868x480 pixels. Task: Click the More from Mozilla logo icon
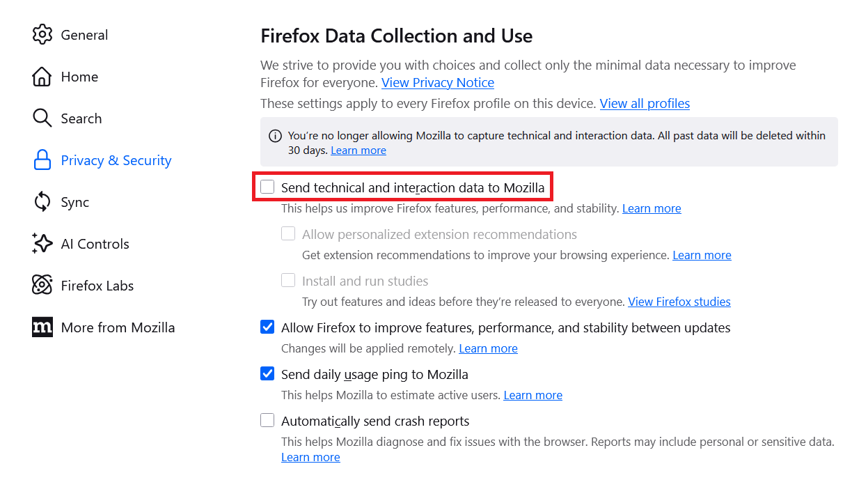click(x=42, y=327)
